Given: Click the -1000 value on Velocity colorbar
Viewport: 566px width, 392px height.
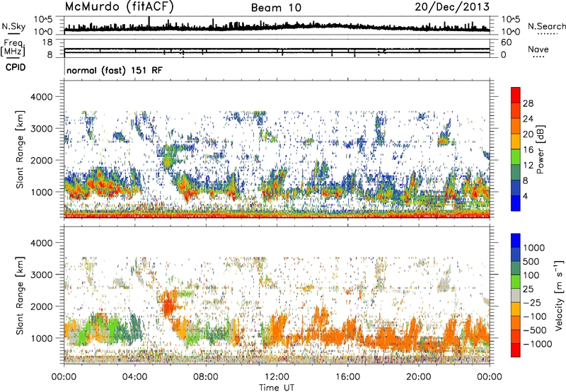Looking at the screenshot, I should tap(538, 344).
